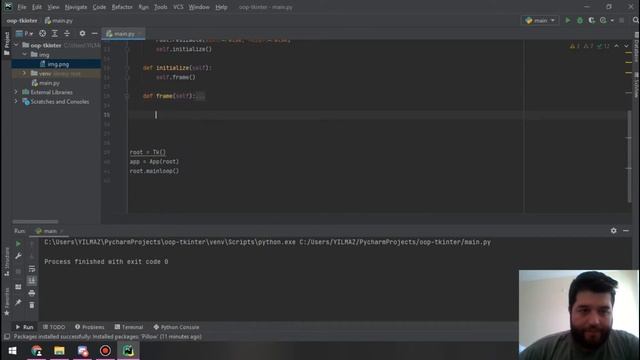
Task: Open the Refactor menu
Action: (122, 7)
